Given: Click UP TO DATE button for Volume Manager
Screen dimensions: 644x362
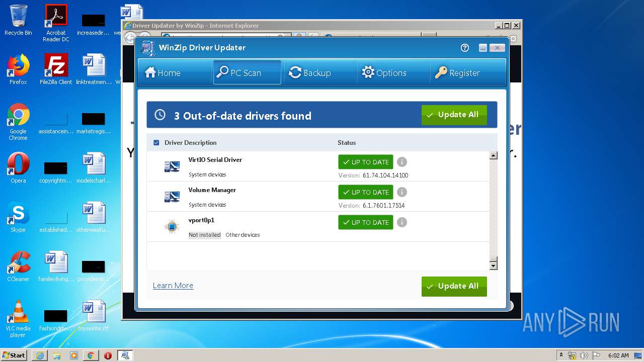Looking at the screenshot, I should click(366, 192).
